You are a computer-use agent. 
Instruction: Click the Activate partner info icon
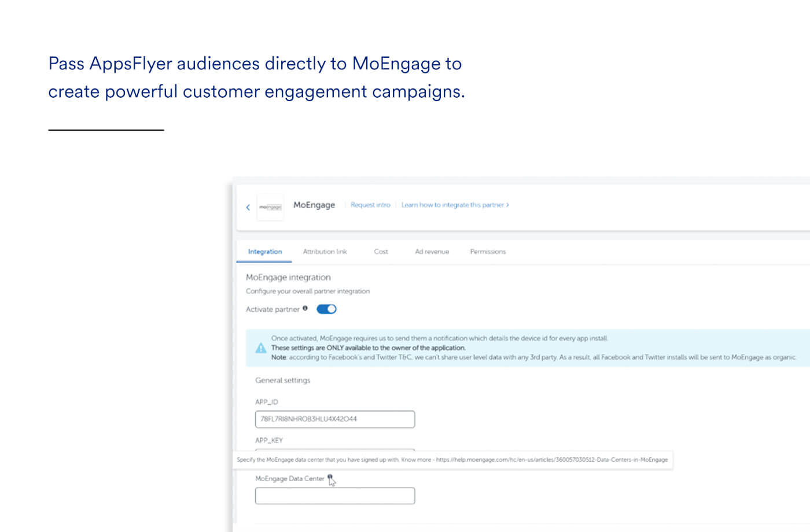305,308
